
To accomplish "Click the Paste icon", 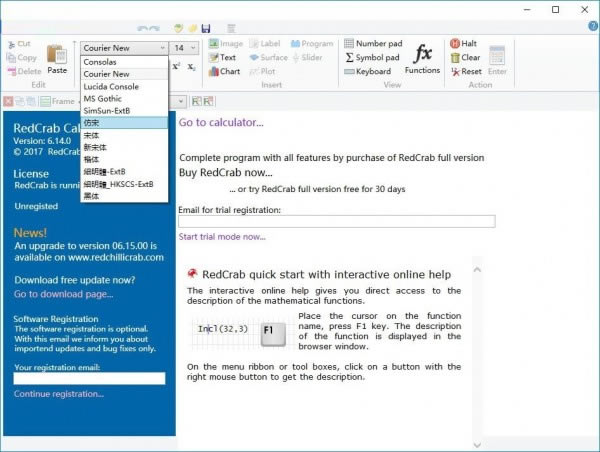I will tap(57, 56).
